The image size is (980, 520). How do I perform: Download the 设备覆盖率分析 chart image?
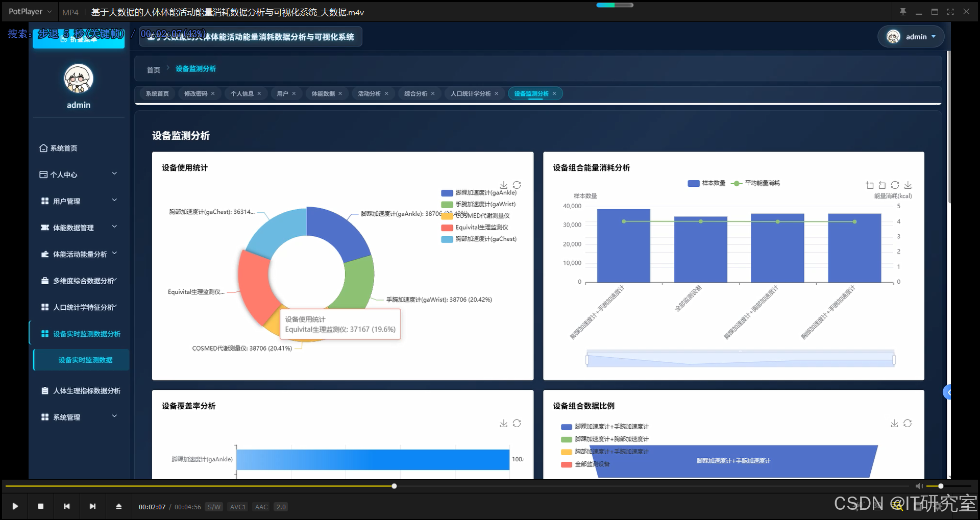504,423
